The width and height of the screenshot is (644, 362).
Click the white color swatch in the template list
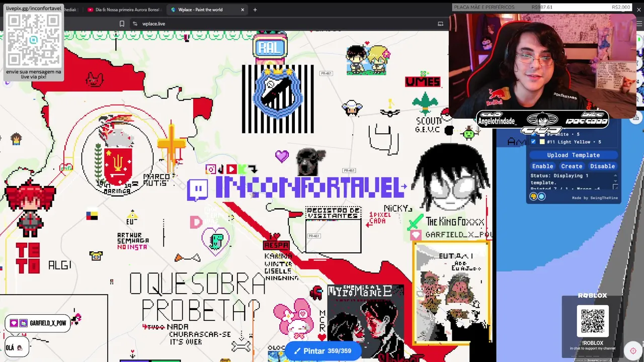(x=542, y=134)
